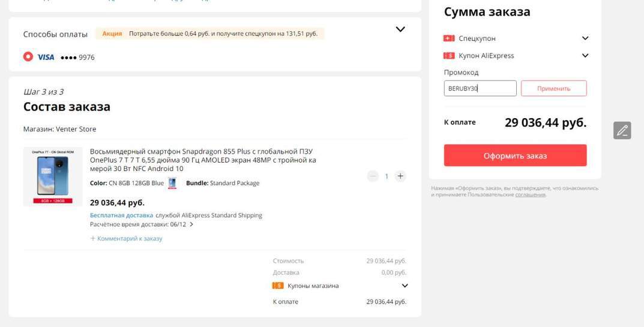
Task: Focus the Промокод input field
Action: pos(480,88)
